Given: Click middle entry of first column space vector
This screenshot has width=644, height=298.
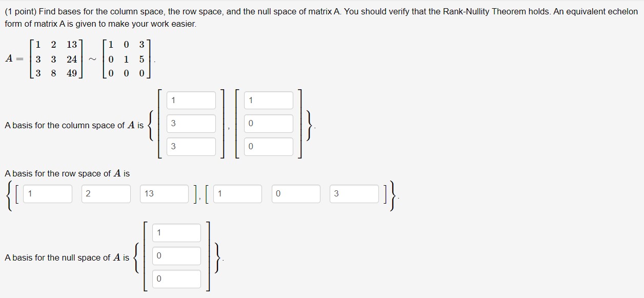Looking at the screenshot, I should (191, 124).
